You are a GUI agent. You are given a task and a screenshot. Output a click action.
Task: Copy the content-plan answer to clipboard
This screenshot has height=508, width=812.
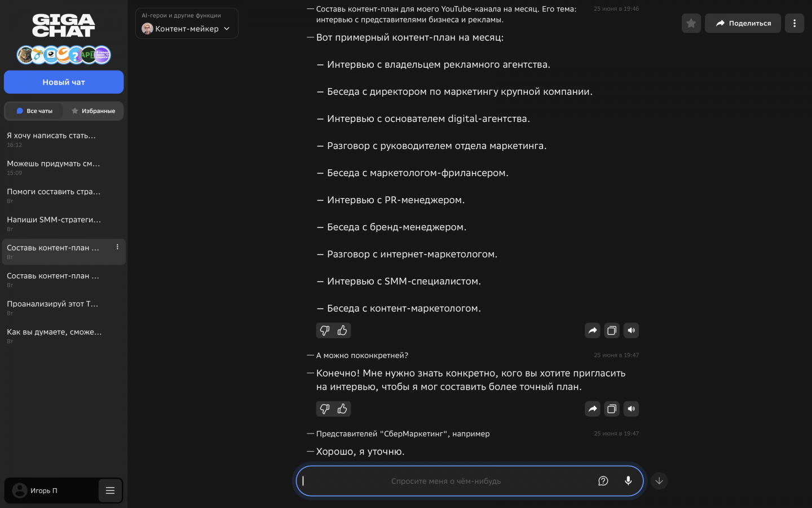(x=612, y=331)
